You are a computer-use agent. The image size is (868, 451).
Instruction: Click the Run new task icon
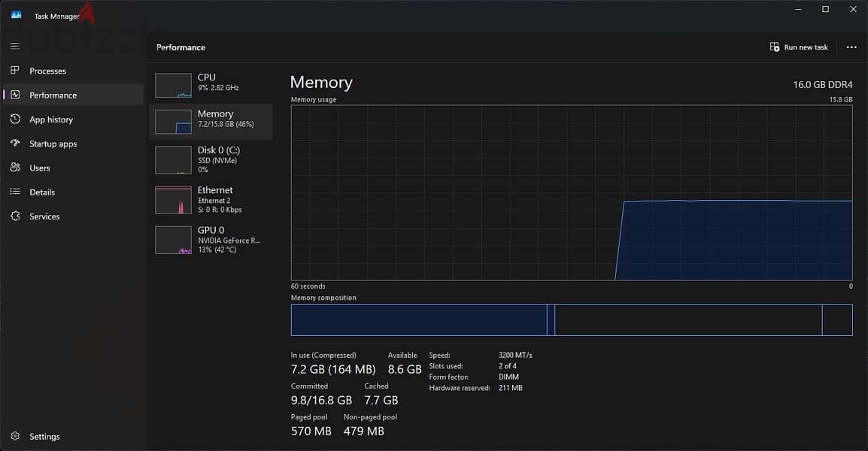(775, 47)
